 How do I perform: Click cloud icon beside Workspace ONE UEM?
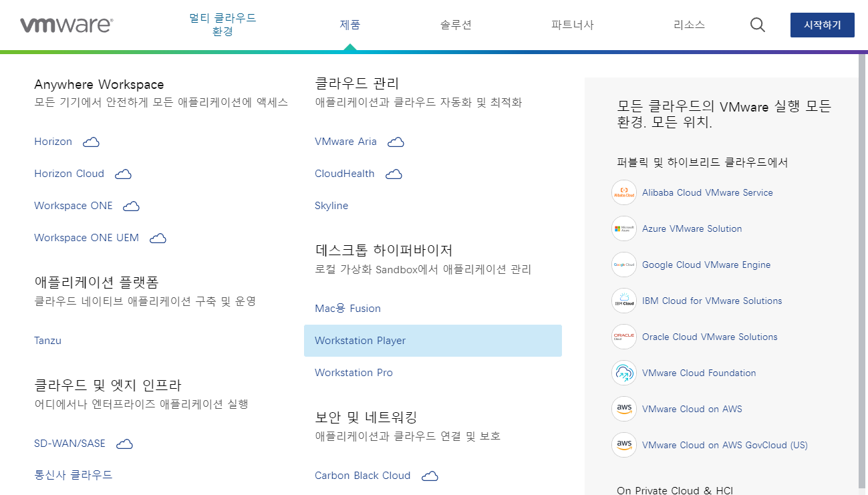tap(158, 238)
